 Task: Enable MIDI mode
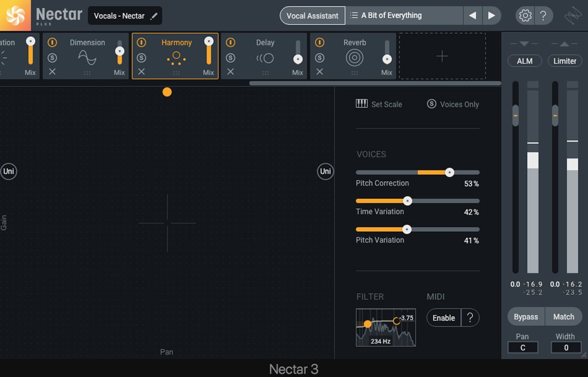(x=443, y=318)
